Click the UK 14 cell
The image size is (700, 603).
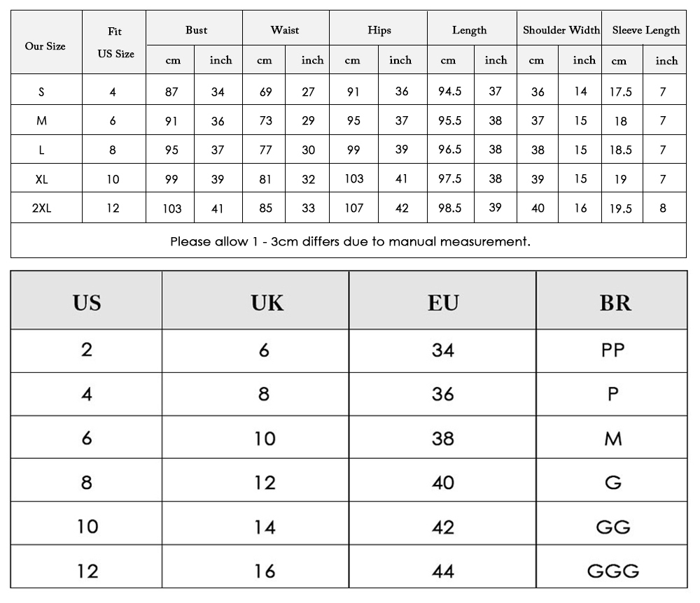265,527
